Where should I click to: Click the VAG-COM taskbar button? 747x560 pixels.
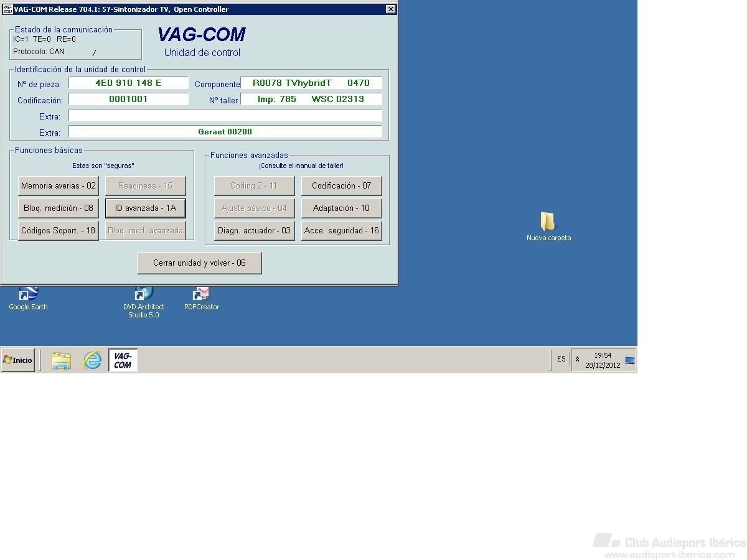[123, 360]
